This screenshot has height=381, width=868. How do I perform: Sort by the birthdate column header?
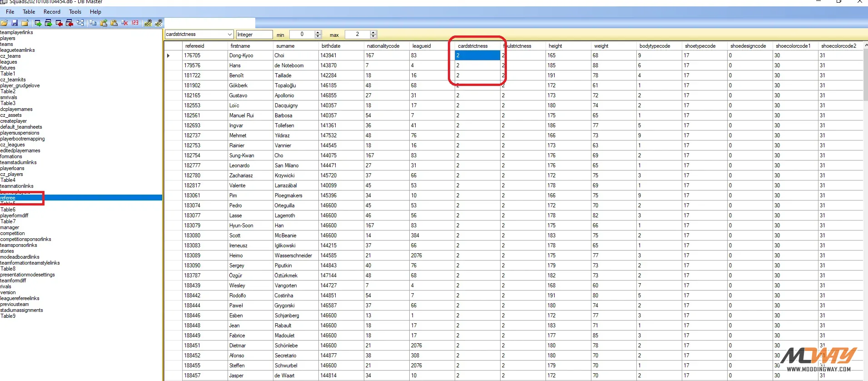331,46
